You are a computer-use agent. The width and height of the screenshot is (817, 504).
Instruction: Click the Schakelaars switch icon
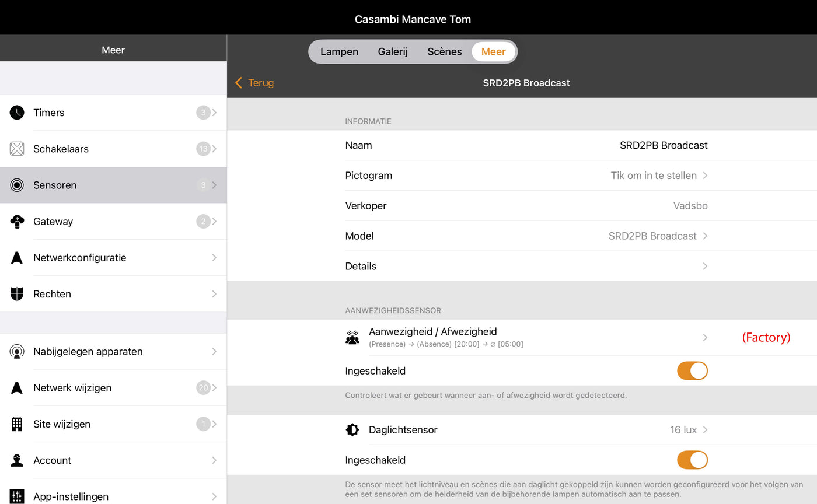point(17,149)
